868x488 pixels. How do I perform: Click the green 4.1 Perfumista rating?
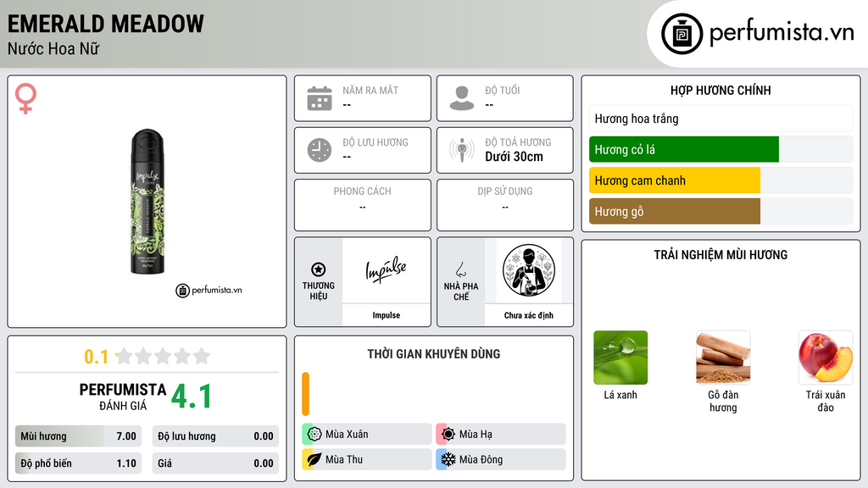click(x=192, y=396)
